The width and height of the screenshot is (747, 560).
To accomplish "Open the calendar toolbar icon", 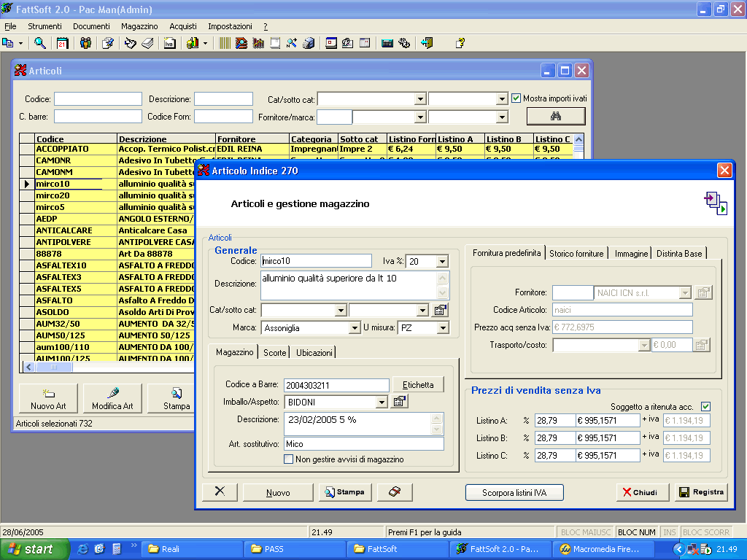I will tap(63, 43).
